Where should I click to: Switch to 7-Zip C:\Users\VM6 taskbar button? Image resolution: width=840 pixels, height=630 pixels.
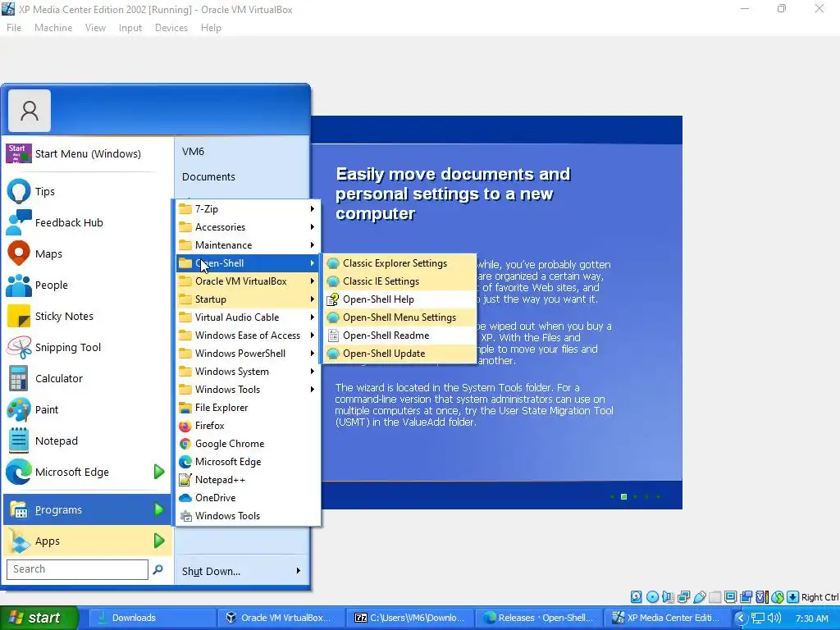point(410,618)
